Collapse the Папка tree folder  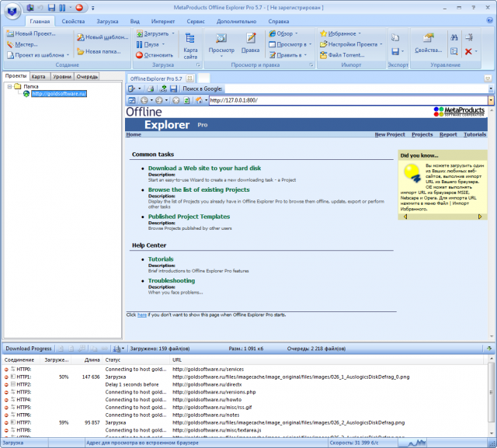[x=9, y=86]
